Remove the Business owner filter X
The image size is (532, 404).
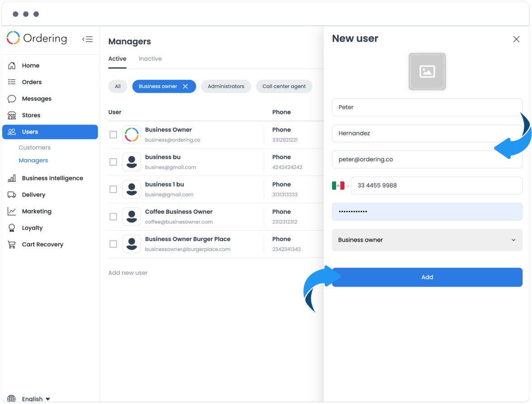tap(185, 87)
